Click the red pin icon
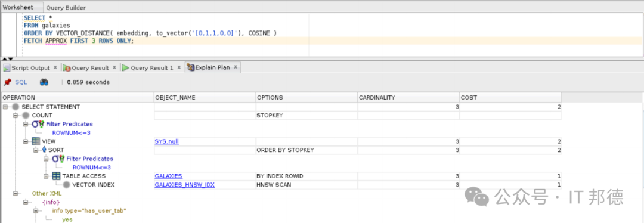644x223 pixels. click(7, 82)
